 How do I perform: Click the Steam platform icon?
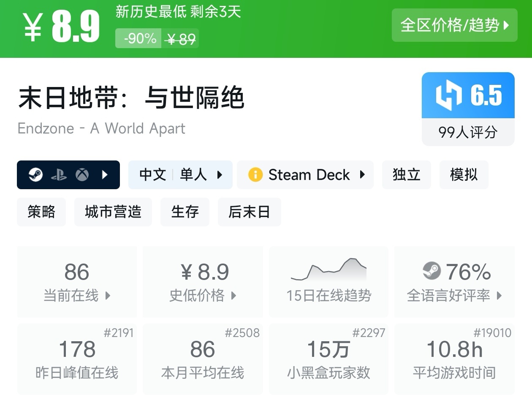point(35,174)
